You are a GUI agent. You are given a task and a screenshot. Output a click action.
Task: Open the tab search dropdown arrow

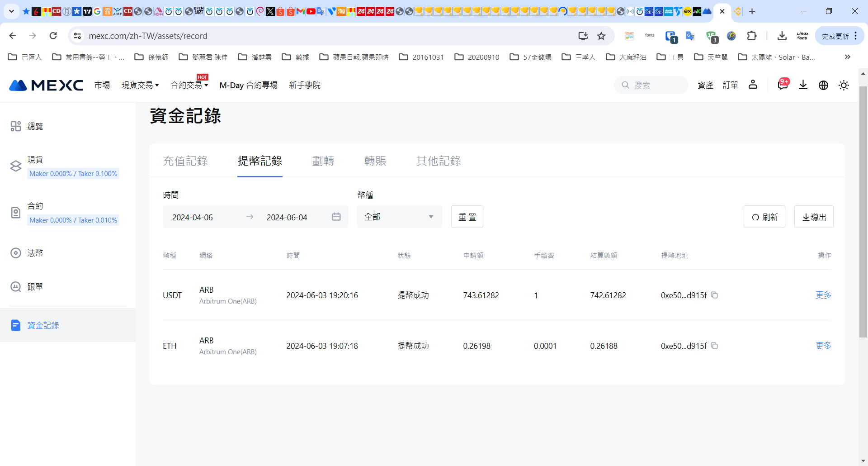[x=11, y=11]
